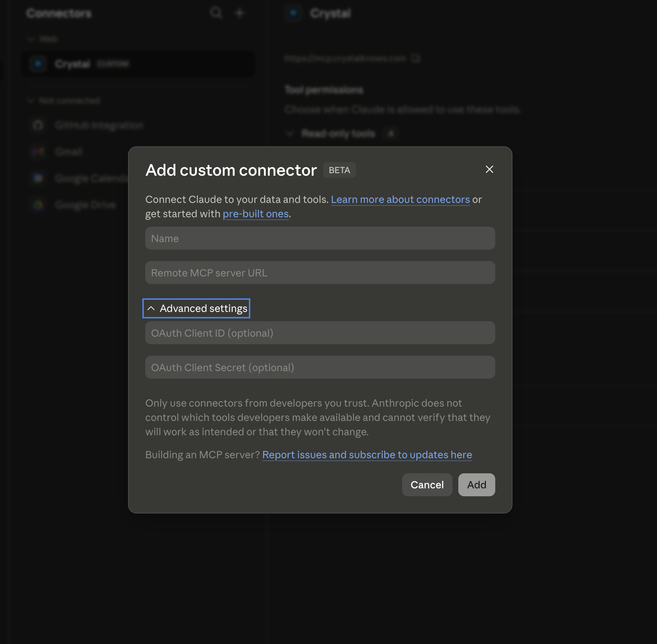
Task: Collapse the Advanced settings section
Action: click(x=197, y=308)
